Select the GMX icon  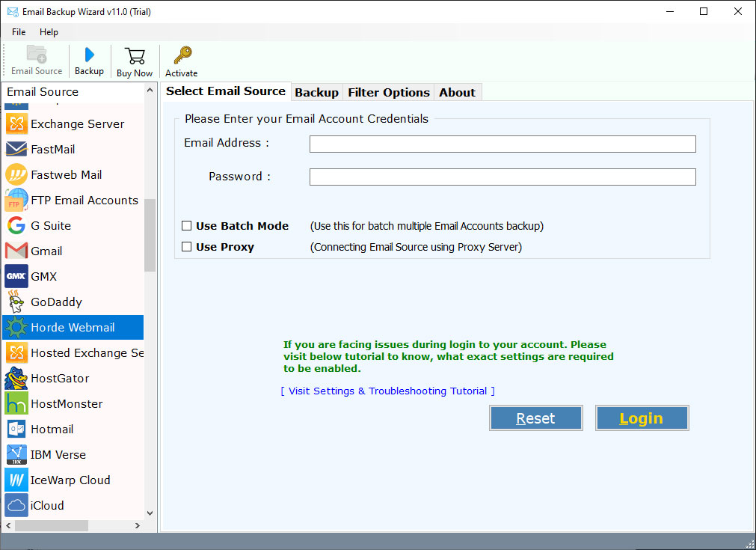pos(16,276)
